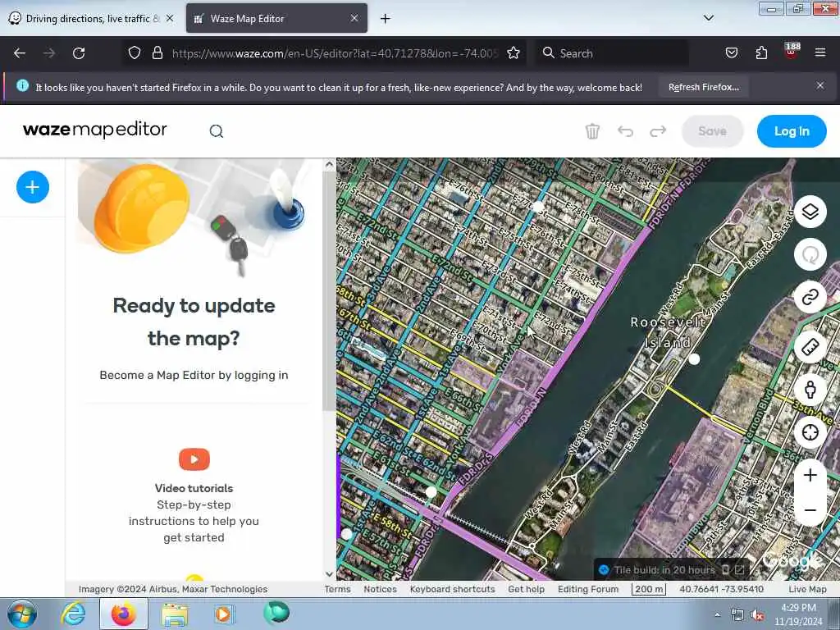The image size is (840, 630).
Task: Focus the URL address bar
Action: click(x=335, y=53)
